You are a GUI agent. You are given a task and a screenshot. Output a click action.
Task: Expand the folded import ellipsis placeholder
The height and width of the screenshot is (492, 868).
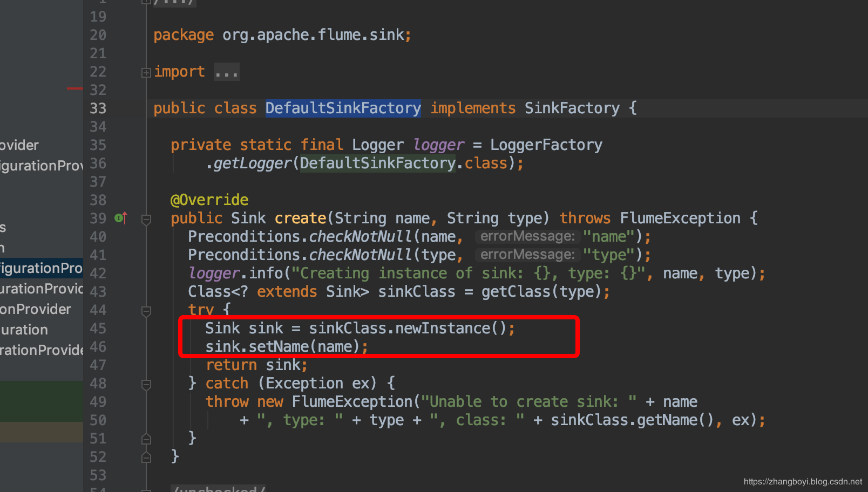tap(226, 72)
